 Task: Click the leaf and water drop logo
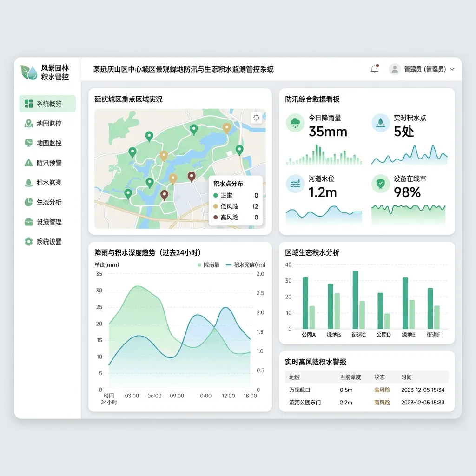pos(29,72)
